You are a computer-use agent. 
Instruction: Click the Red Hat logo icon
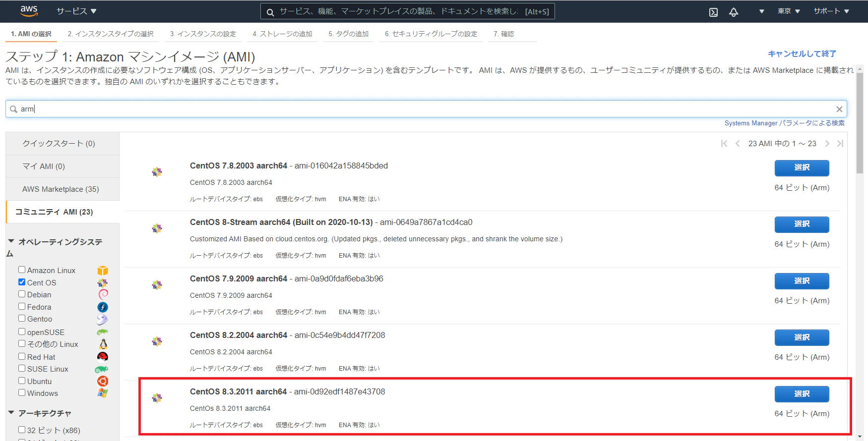[x=103, y=357]
